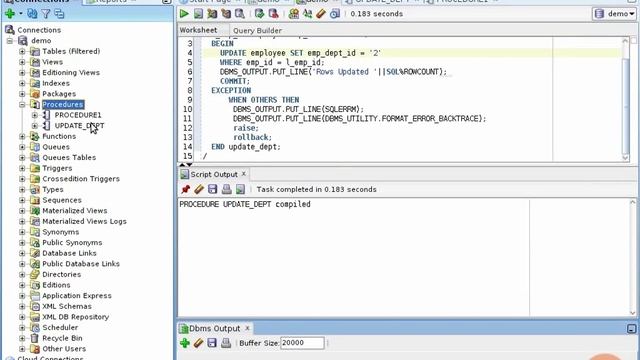Click the Run Script toolbar icon
Viewport: 640px width, 360px height.
pyautogui.click(x=198, y=14)
